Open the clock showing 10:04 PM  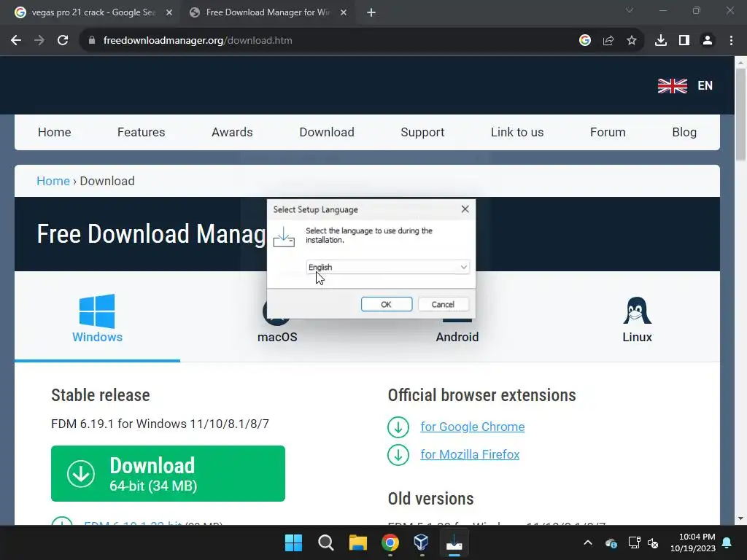tap(693, 542)
